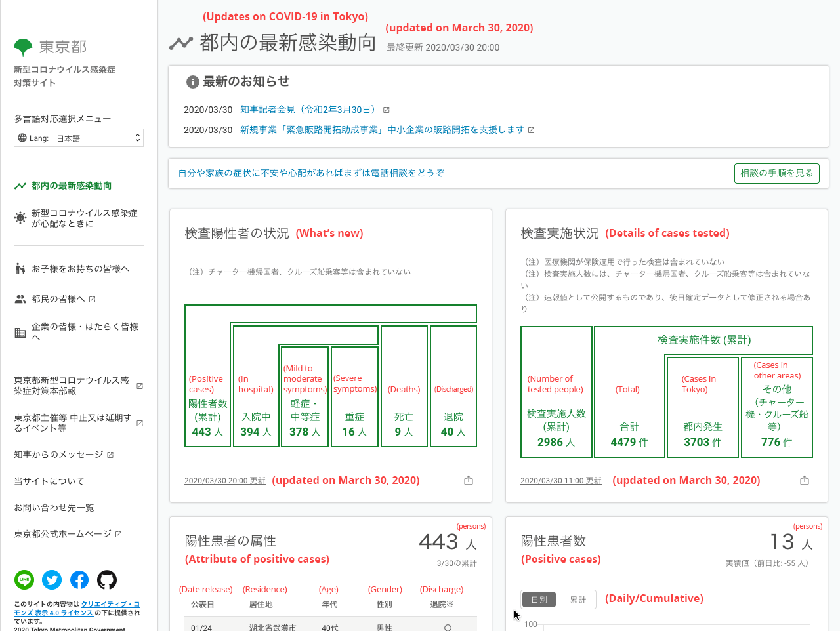Click 相談の手順を見る button
The image size is (840, 631).
pos(776,173)
